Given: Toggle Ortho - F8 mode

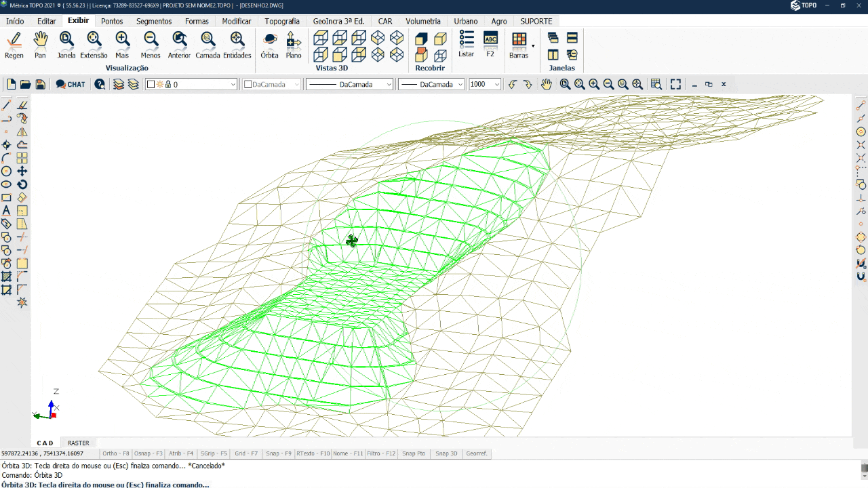Looking at the screenshot, I should click(115, 453).
